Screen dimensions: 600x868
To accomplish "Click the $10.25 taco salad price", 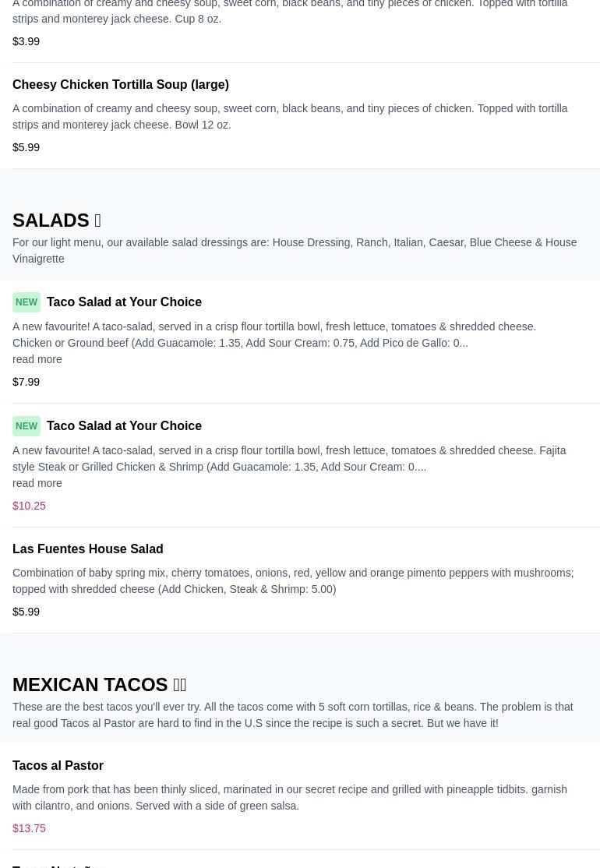I will point(29,506).
